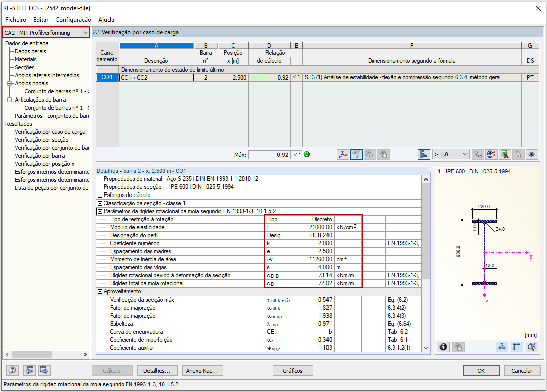
Task: Go to next module window icon
Action: tap(44, 370)
